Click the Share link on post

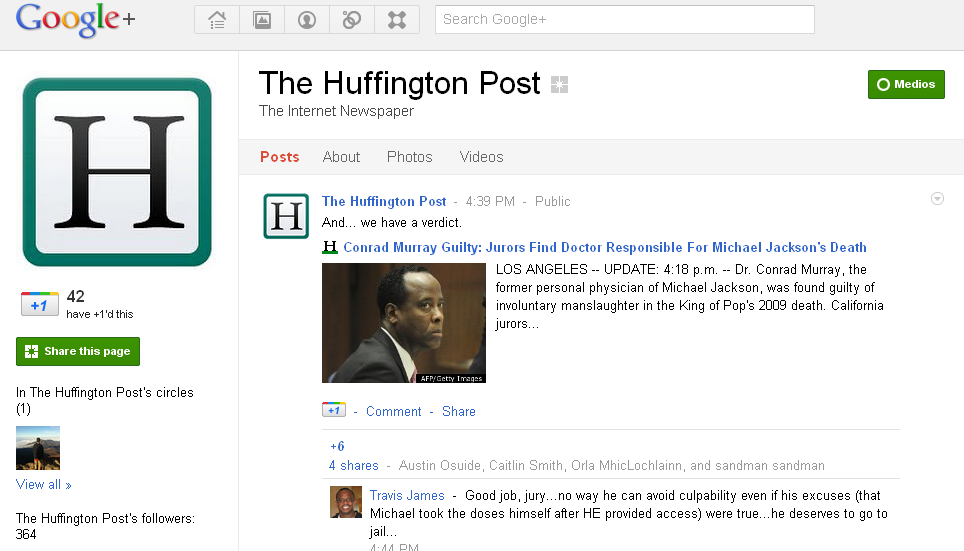coord(459,411)
